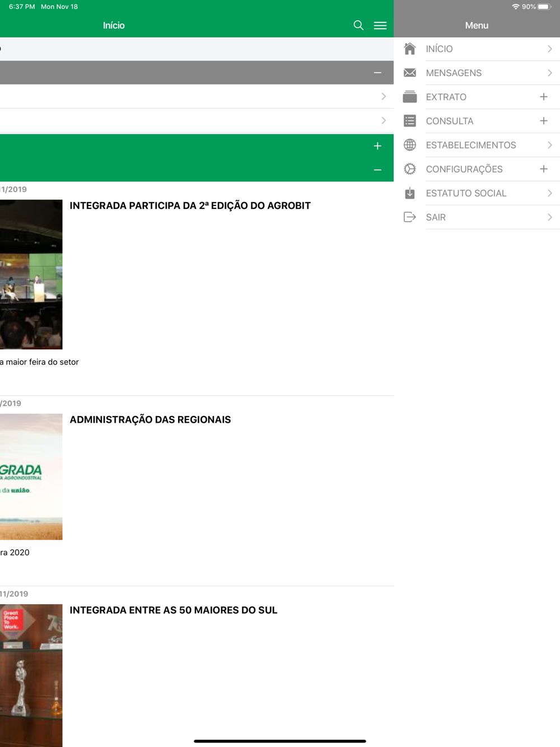The width and height of the screenshot is (560, 747).
Task: Tap the Agrobit event photo thumbnail
Action: [x=31, y=274]
